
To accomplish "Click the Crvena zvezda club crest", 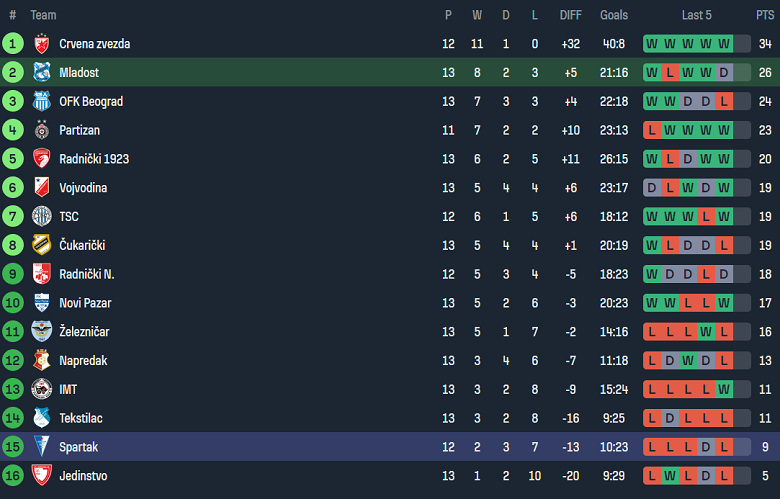I will coord(41,43).
